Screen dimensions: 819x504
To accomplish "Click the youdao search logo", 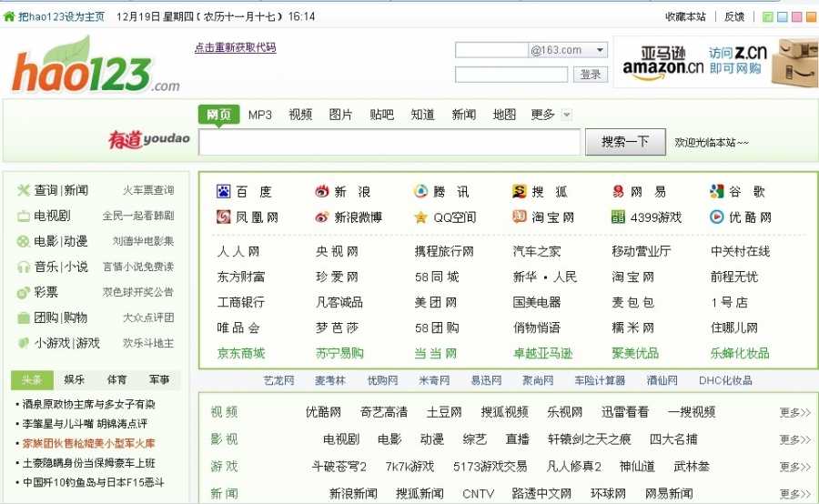I will click(x=149, y=139).
